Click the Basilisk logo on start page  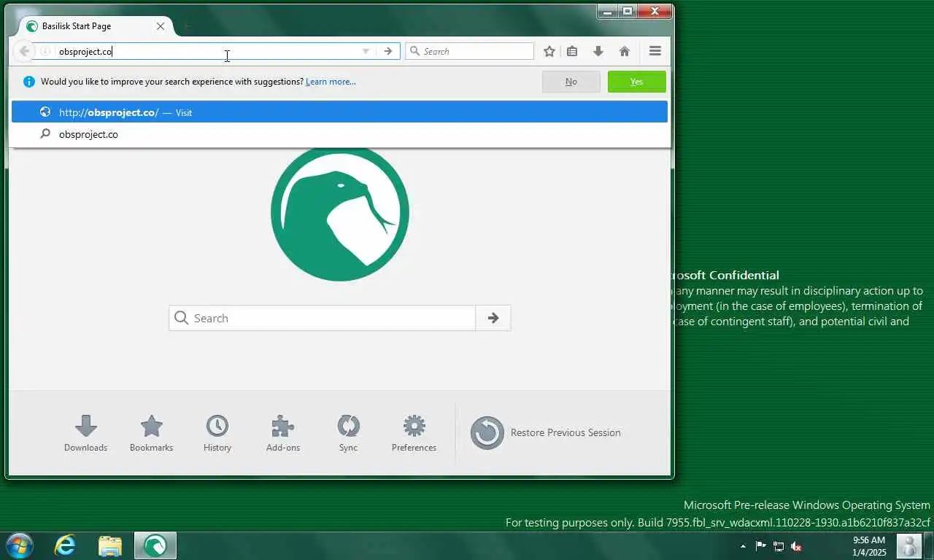tap(340, 212)
